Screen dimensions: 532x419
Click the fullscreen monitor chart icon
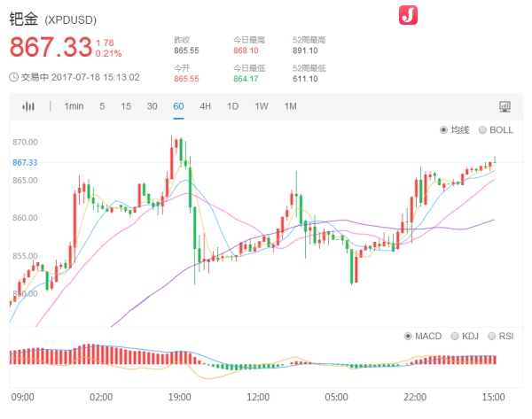pos(505,106)
